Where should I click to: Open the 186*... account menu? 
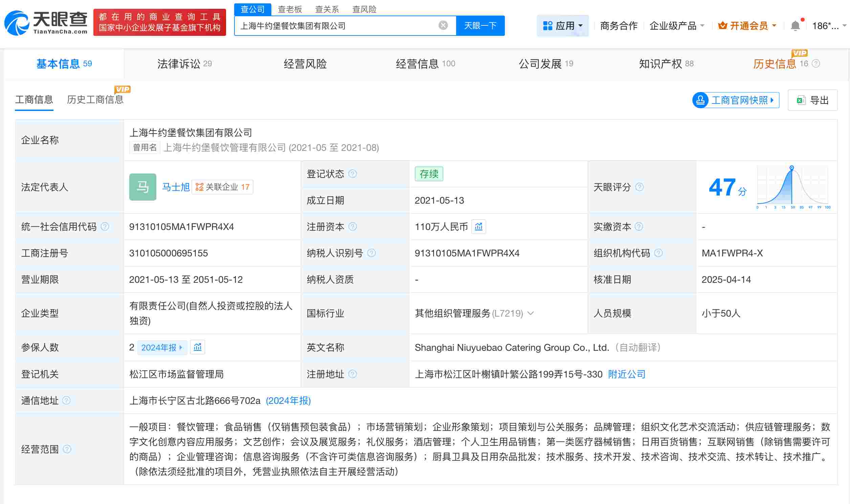[x=827, y=25]
